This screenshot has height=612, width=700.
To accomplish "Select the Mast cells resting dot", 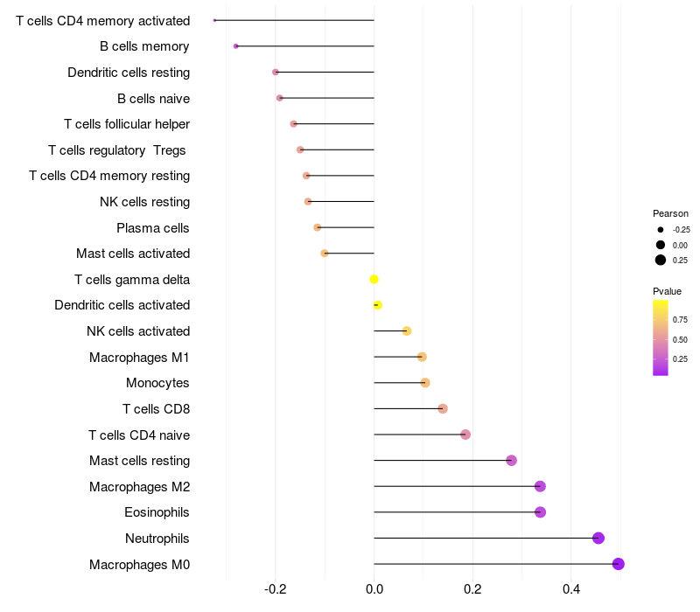I will [511, 461].
